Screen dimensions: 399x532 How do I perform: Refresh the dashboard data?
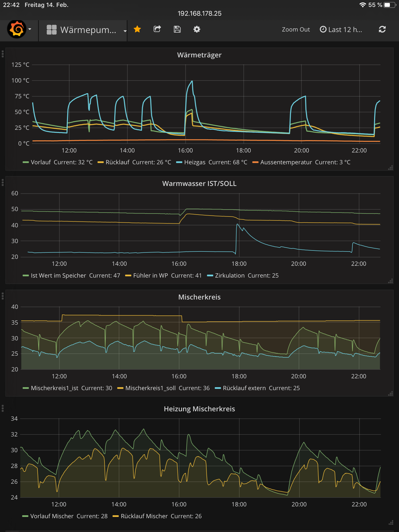point(382,29)
